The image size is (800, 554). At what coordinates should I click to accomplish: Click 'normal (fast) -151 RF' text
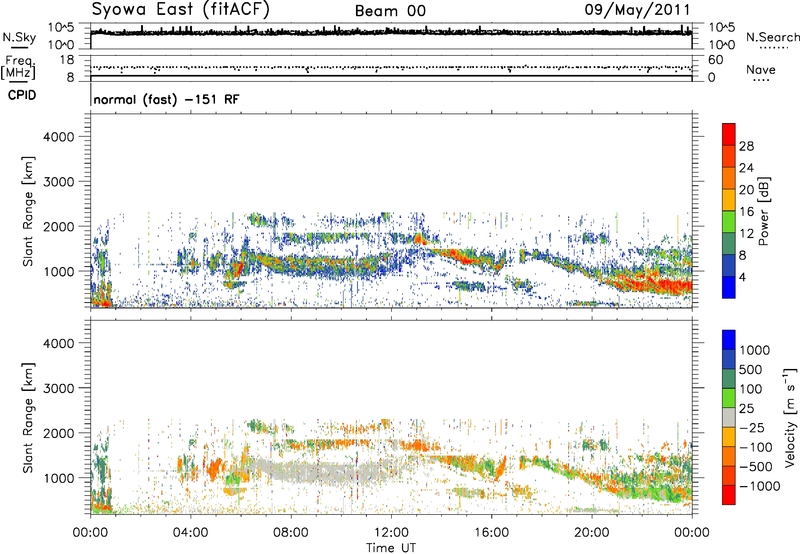[166, 100]
